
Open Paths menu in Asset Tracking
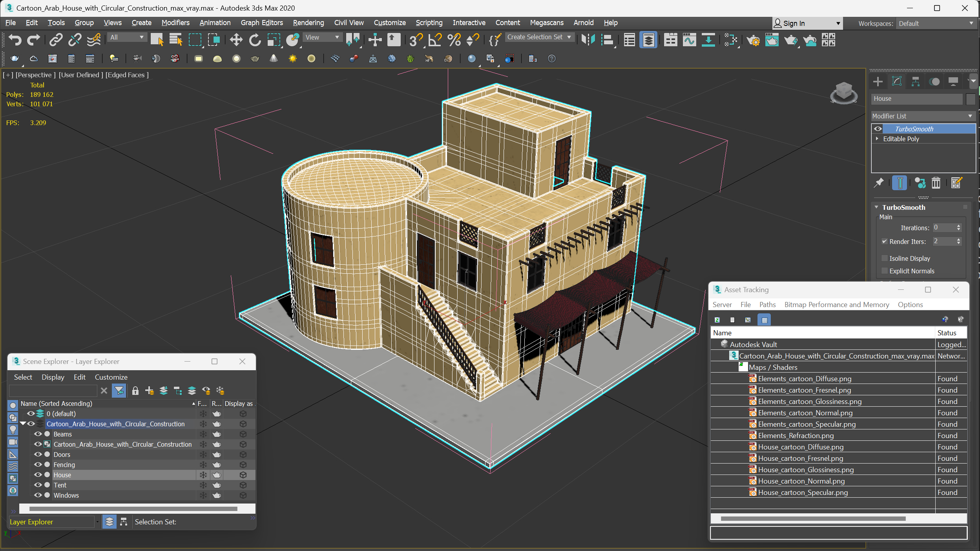pyautogui.click(x=767, y=305)
